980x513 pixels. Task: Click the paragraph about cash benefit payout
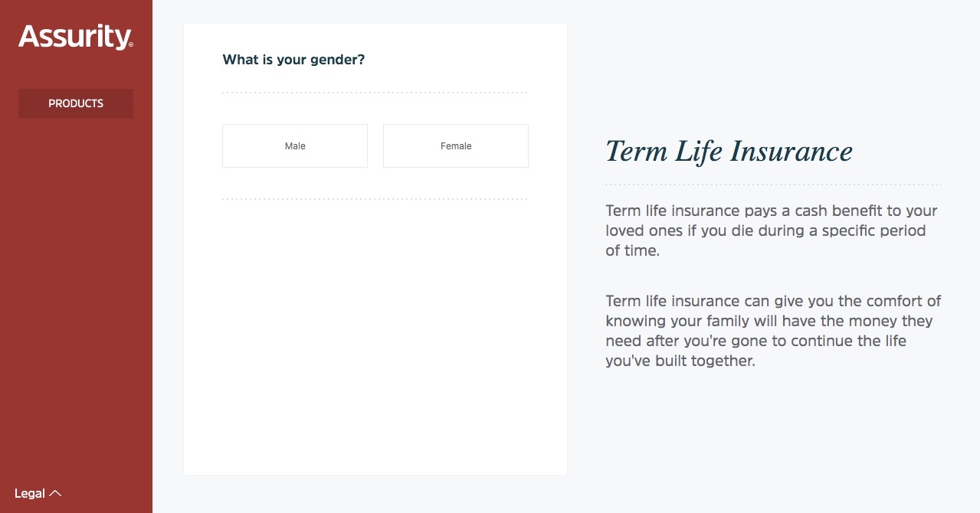coord(771,230)
